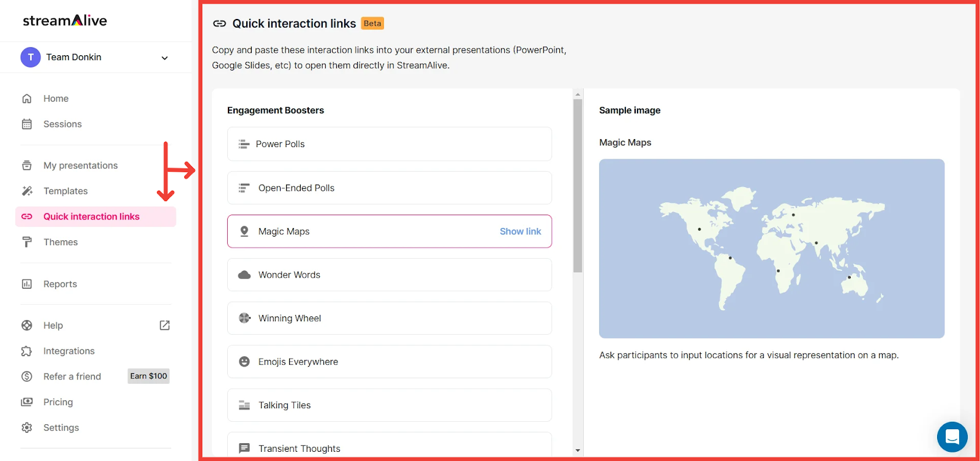This screenshot has height=461, width=980.
Task: Go to Sessions in sidebar
Action: coord(62,124)
